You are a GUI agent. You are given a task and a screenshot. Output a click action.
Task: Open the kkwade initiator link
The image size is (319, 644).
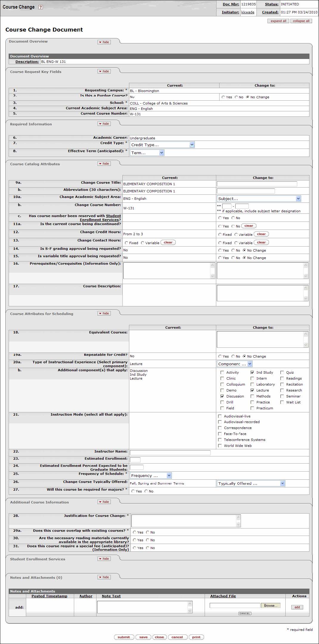pos(248,12)
